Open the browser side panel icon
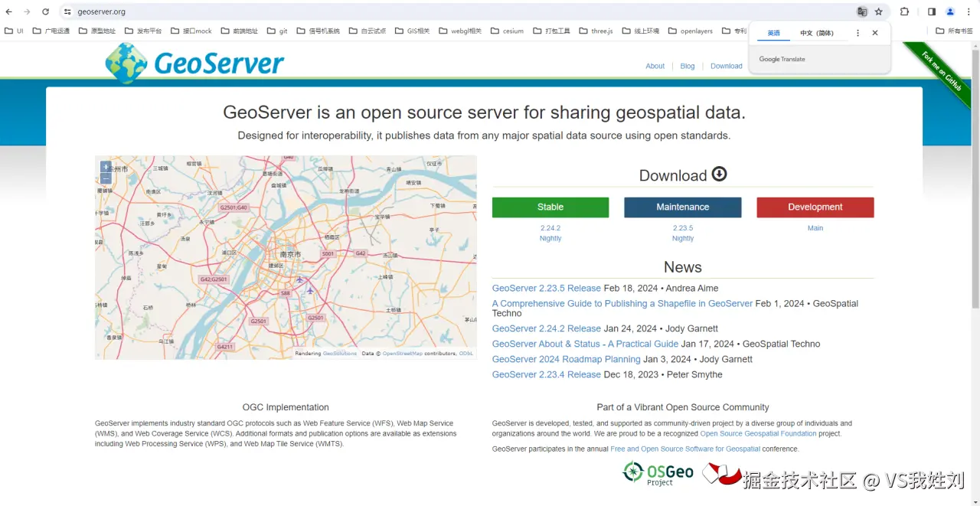This screenshot has height=506, width=980. click(932, 11)
